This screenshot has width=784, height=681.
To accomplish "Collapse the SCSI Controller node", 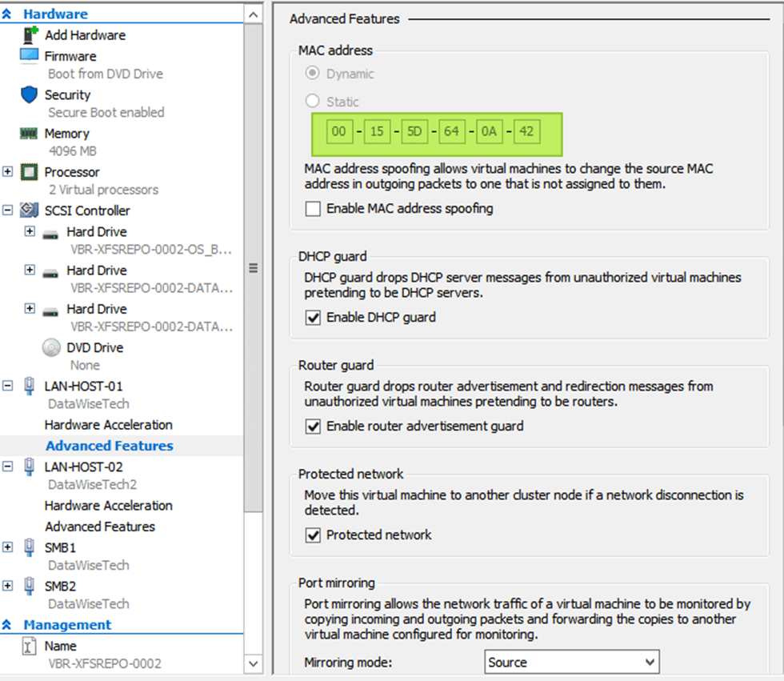I will pyautogui.click(x=7, y=210).
